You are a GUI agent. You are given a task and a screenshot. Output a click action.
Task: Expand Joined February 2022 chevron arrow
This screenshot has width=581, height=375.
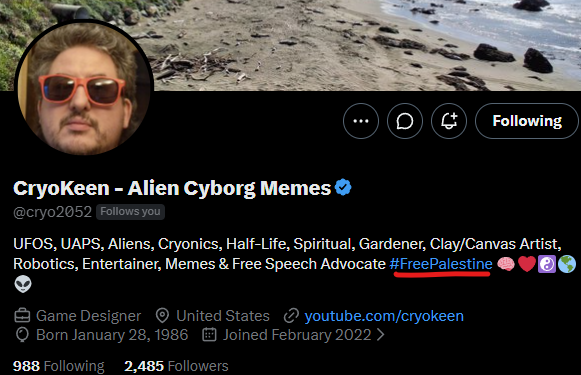click(x=381, y=335)
